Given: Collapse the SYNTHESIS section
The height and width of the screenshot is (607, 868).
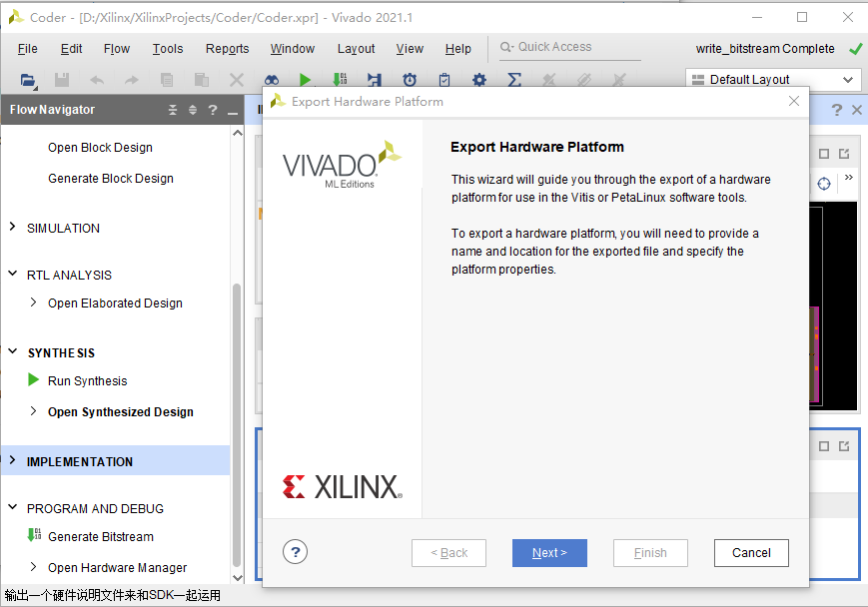Looking at the screenshot, I should pyautogui.click(x=12, y=351).
